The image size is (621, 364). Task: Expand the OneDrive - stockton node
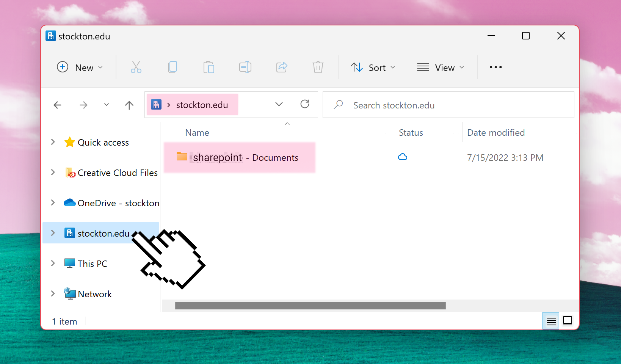click(x=53, y=202)
